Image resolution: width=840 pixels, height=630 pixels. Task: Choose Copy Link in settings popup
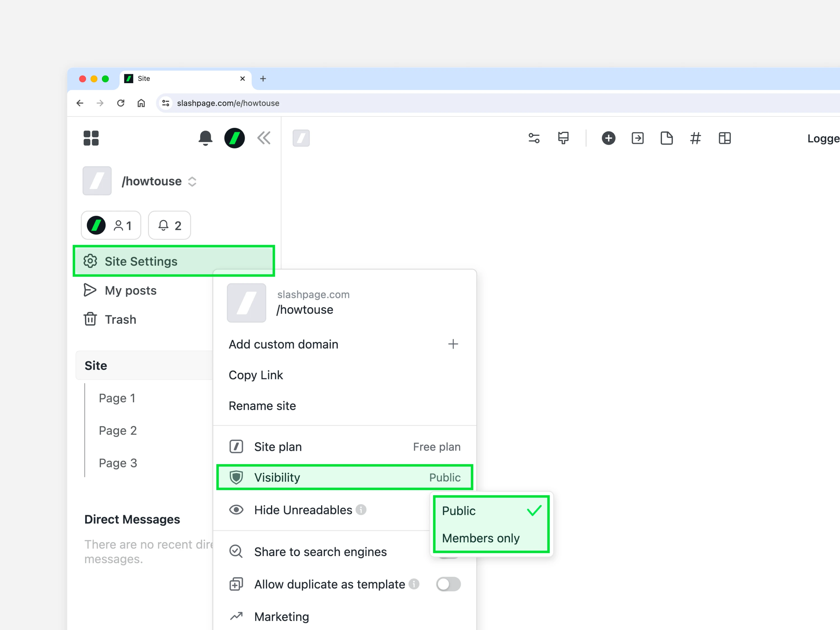(256, 375)
